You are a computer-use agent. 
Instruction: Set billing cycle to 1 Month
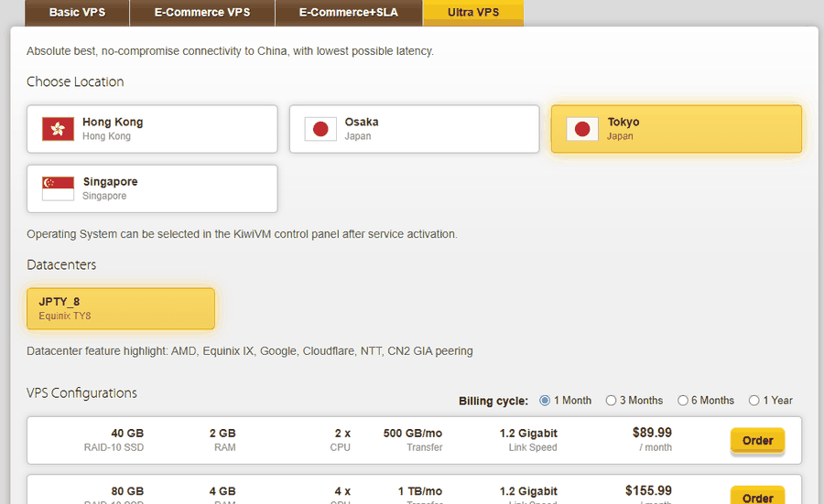coord(545,401)
